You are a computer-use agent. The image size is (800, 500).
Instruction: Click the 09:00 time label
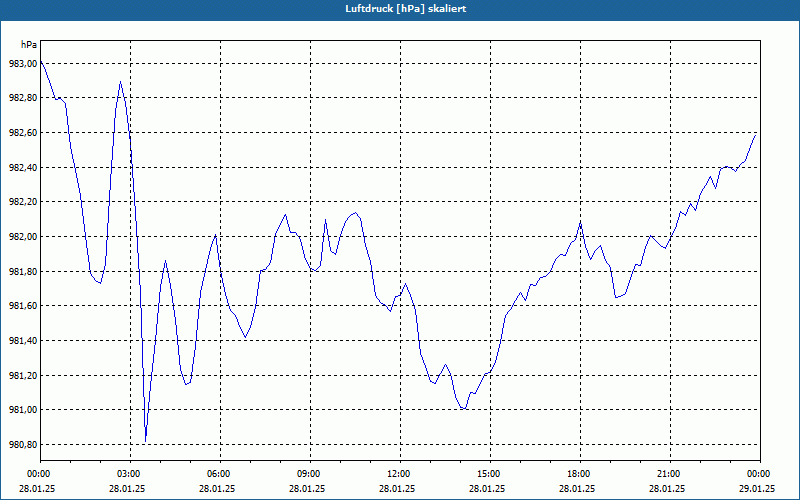[307, 474]
